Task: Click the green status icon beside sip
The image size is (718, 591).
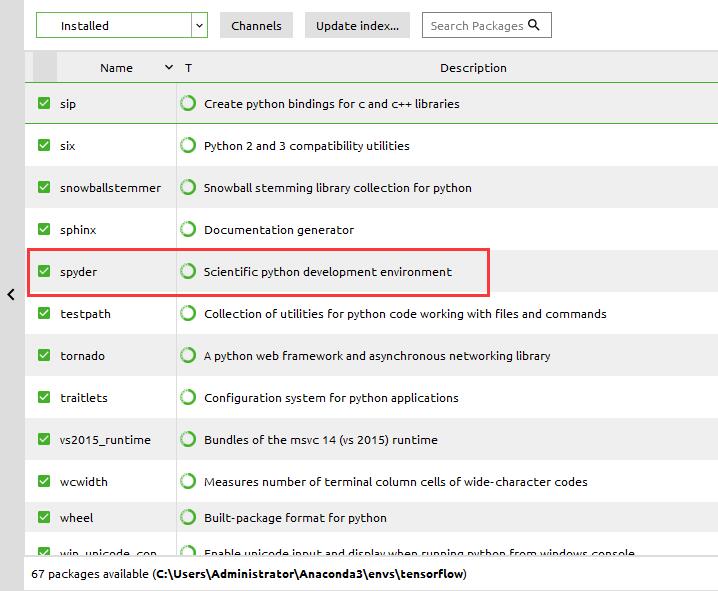Action: pos(187,103)
